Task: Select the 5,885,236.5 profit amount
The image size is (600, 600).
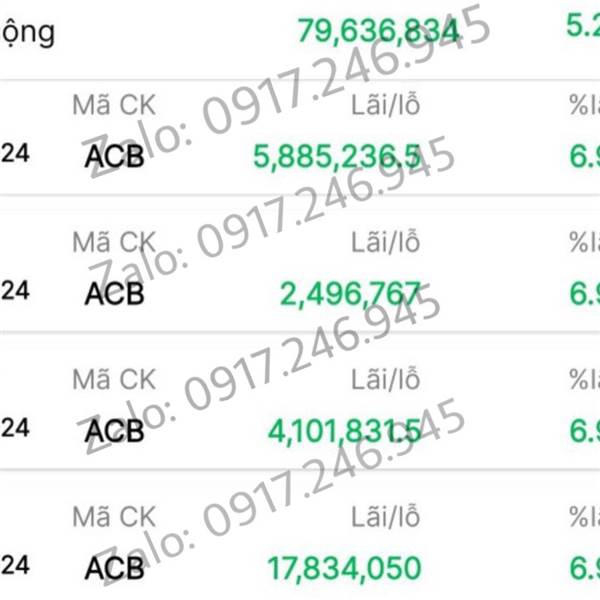Action: click(x=337, y=157)
